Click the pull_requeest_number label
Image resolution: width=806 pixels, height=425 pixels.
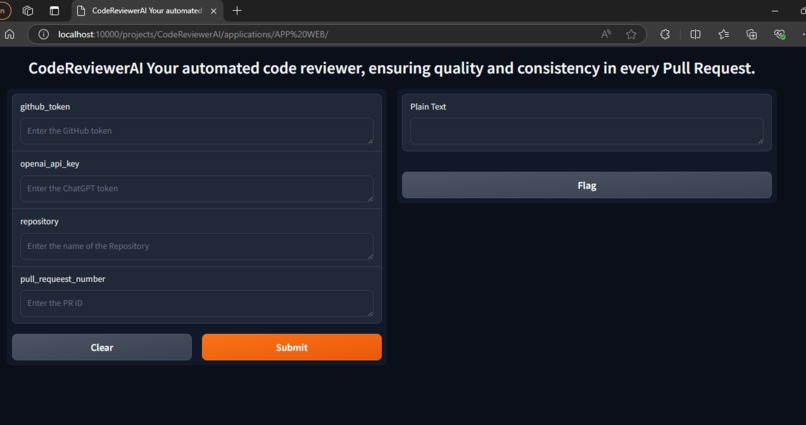(x=63, y=279)
